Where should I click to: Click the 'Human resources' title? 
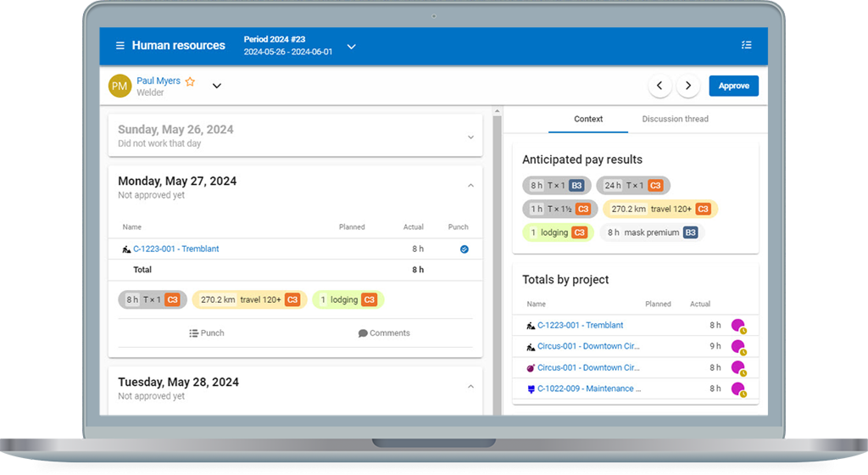(x=178, y=45)
